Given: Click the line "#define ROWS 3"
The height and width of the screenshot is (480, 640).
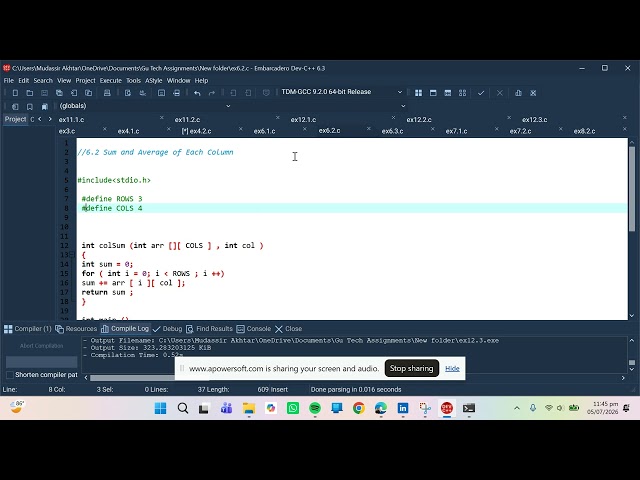Looking at the screenshot, I should tap(112, 199).
